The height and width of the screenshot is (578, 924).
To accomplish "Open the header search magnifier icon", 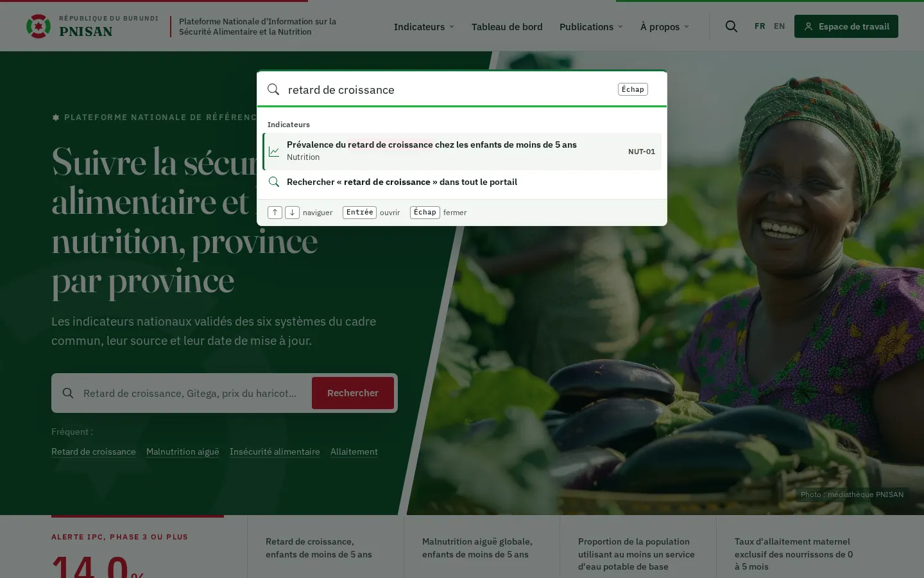I will click(732, 26).
